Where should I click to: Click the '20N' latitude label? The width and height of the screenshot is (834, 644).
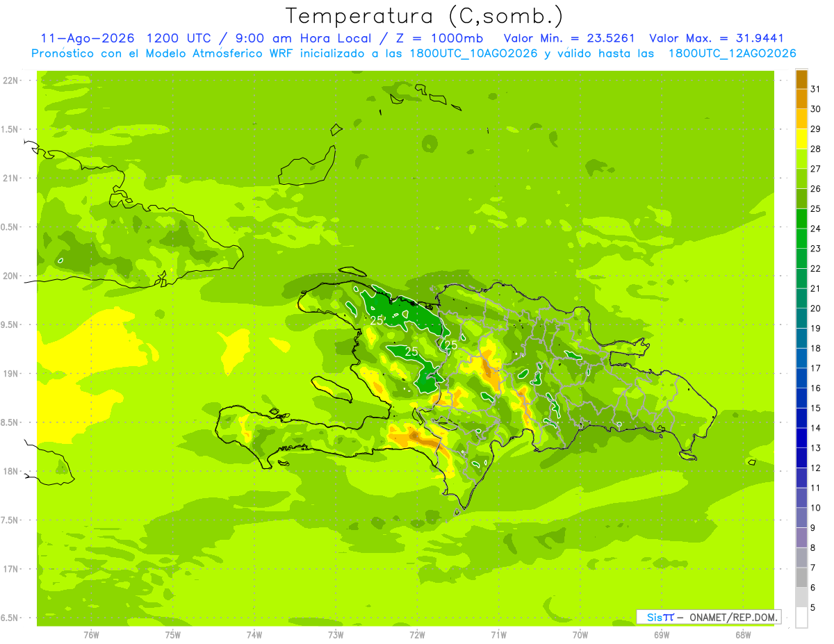(x=10, y=276)
